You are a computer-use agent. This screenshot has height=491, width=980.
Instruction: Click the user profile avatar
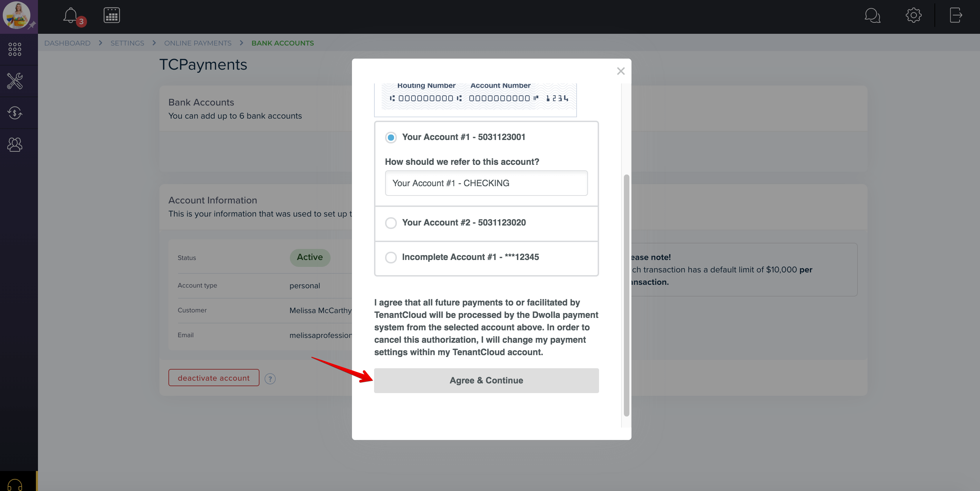[16, 15]
